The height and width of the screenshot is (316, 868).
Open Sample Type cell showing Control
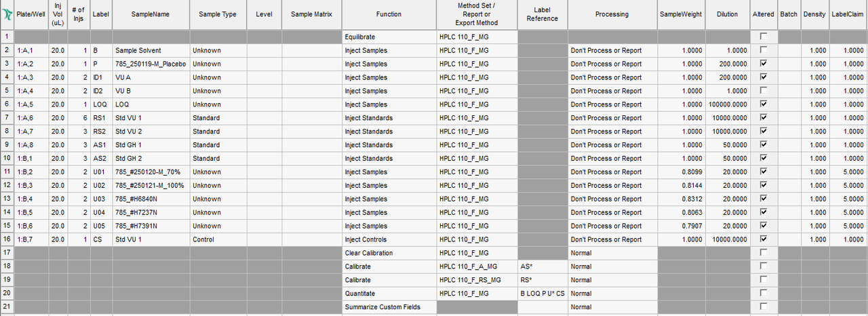[218, 239]
